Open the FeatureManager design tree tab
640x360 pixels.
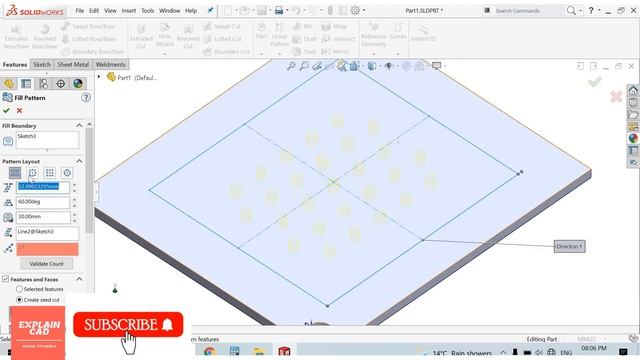click(9, 84)
